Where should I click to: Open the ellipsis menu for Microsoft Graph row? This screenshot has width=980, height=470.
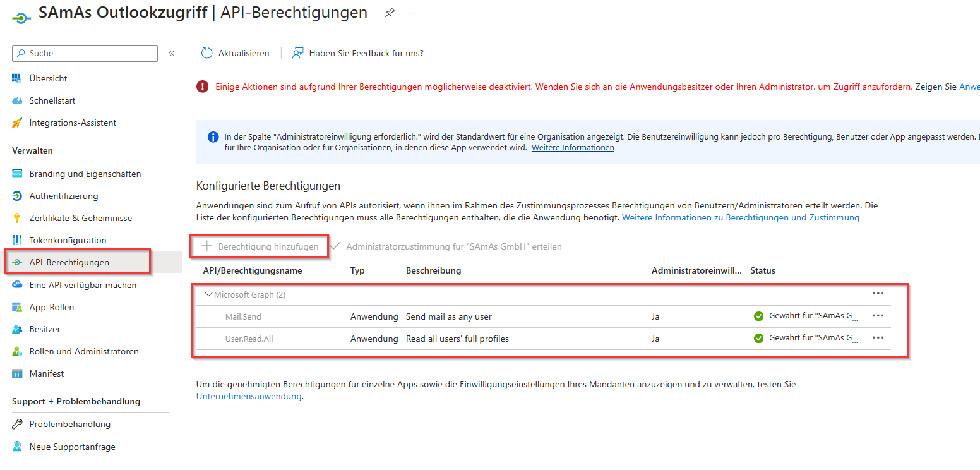[878, 294]
